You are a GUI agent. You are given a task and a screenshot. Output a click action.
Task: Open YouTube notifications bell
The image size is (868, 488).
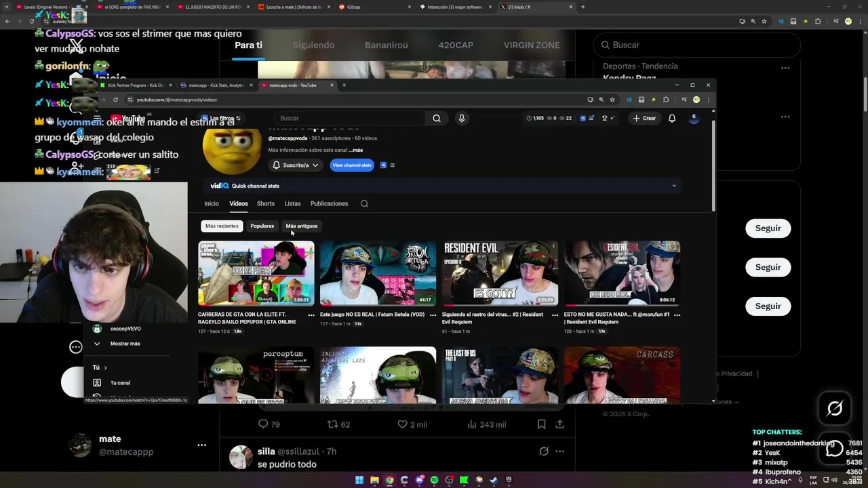coord(672,118)
